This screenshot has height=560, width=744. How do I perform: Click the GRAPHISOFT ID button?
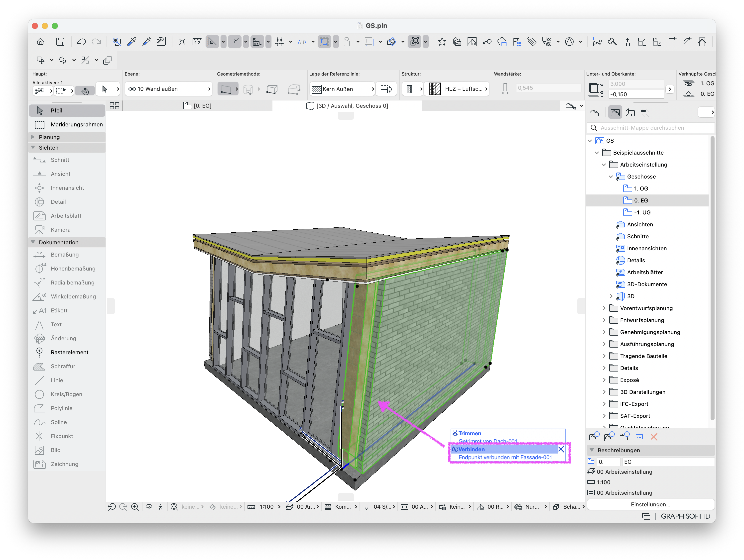point(685,516)
